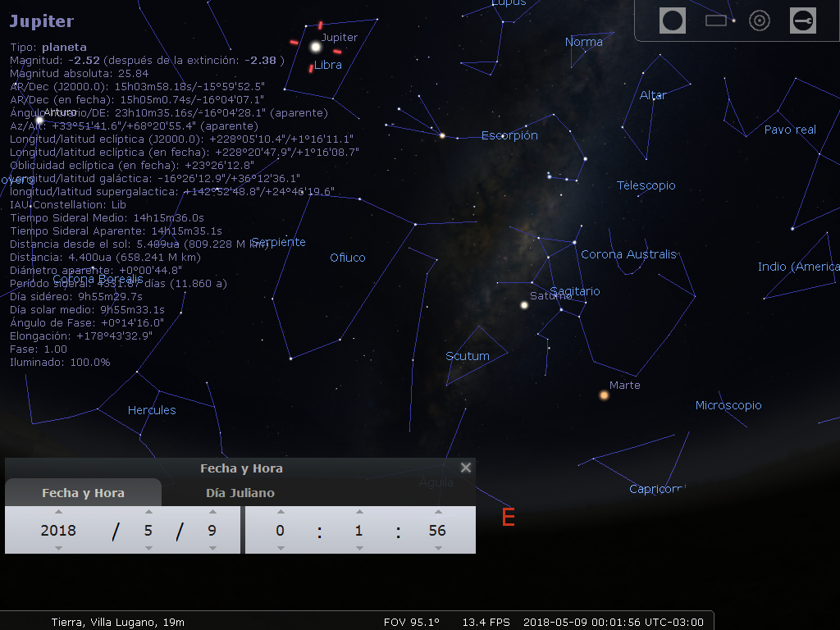Click the Altar constellation label
Viewport: 840px width, 630px height.
pos(653,95)
